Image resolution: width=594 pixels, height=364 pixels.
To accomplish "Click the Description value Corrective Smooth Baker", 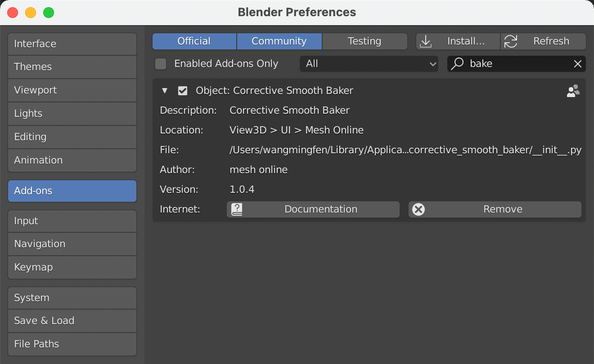I will click(289, 111).
